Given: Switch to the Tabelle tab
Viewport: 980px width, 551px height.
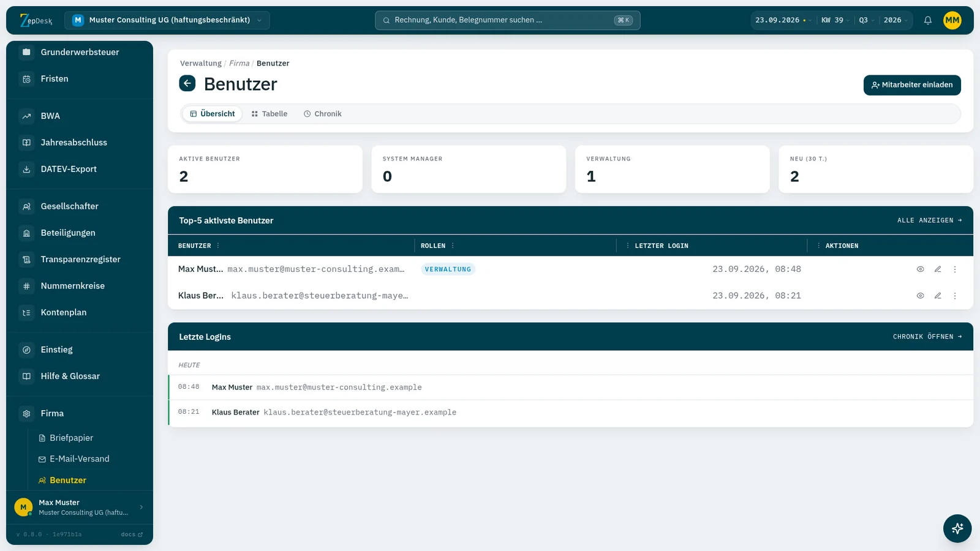Looking at the screenshot, I should [x=269, y=114].
